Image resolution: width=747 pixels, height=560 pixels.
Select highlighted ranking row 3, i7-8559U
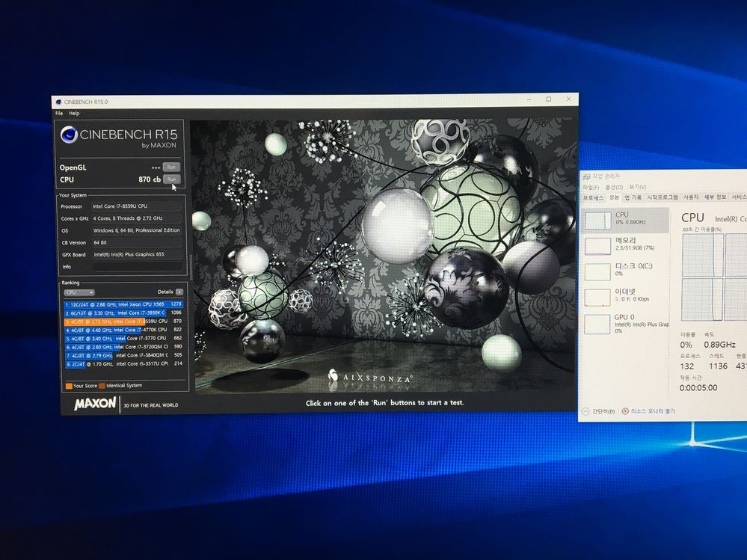[123, 321]
